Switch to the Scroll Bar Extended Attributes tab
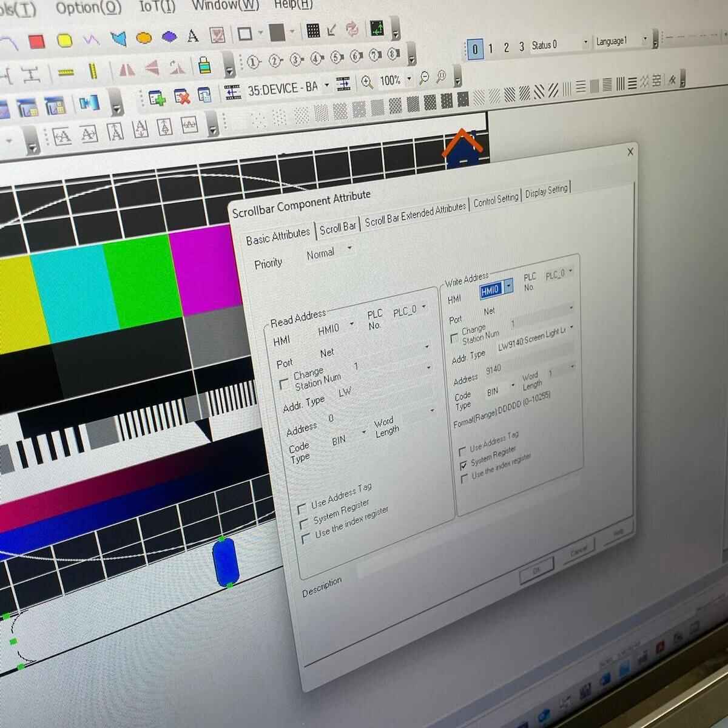Image resolution: width=728 pixels, height=728 pixels. click(x=415, y=214)
